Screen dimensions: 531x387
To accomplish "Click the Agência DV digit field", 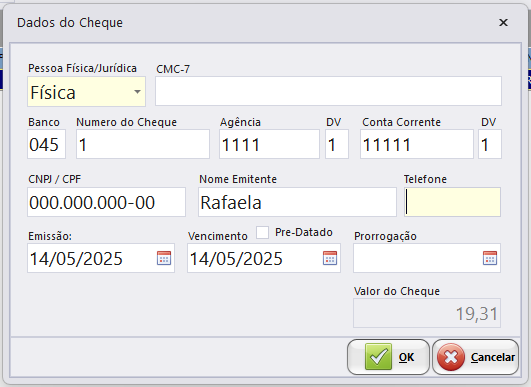I will point(337,144).
